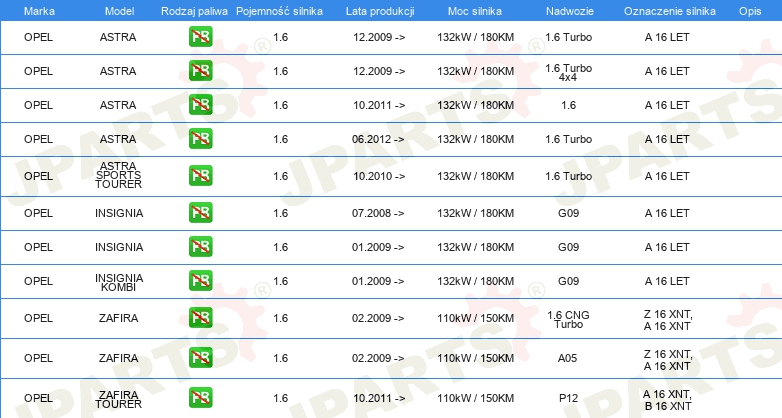Select the 'ZAFIRA TOURER' model cell
Image resolution: width=782 pixels, height=418 pixels.
pyautogui.click(x=118, y=399)
